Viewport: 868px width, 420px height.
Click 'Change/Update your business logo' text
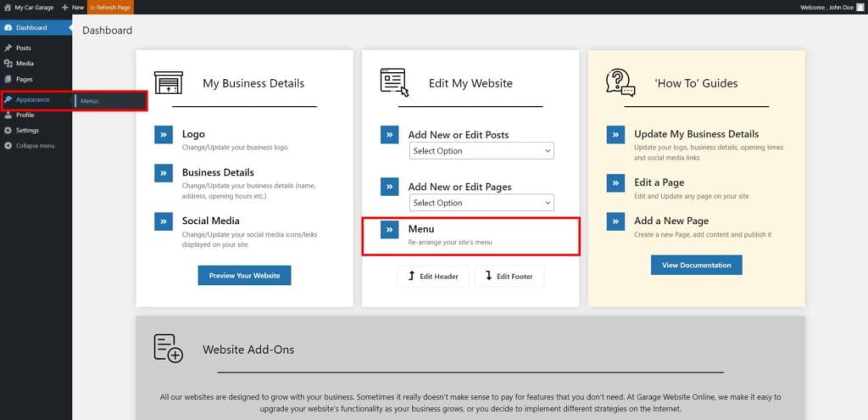point(235,148)
